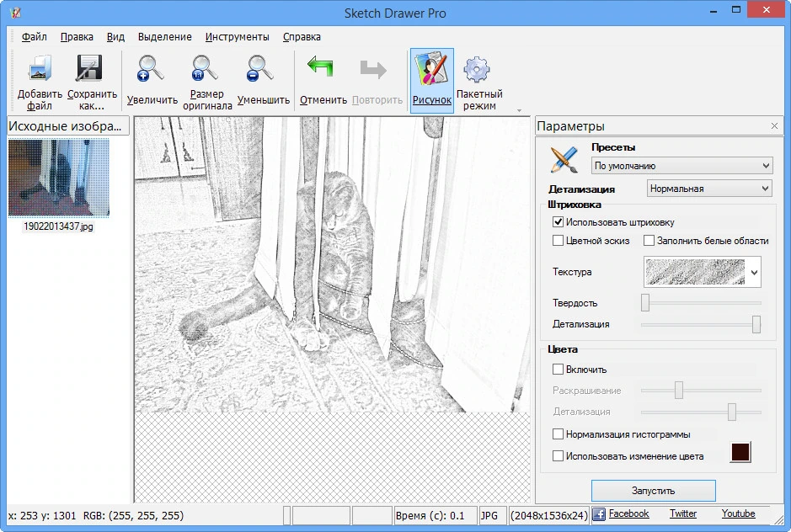Open the Правка menu

(77, 37)
